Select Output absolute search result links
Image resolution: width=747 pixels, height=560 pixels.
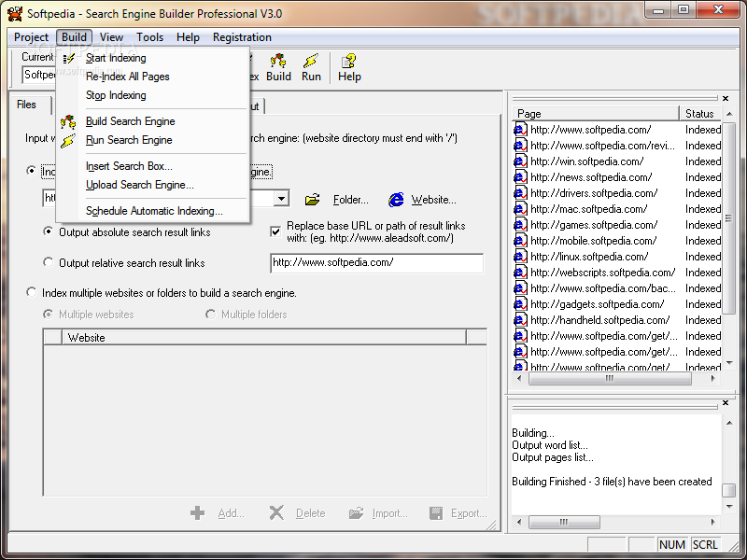point(48,231)
